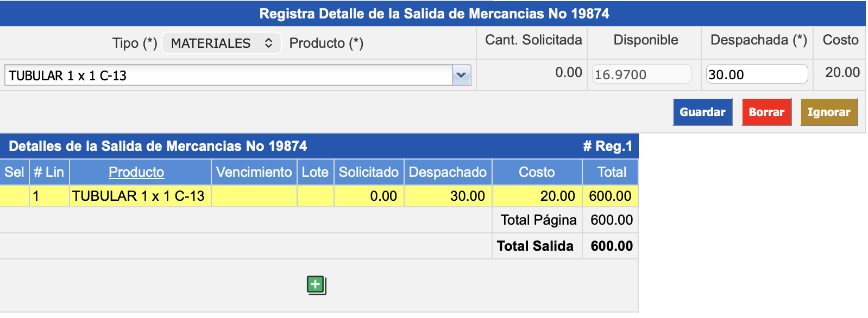The image size is (868, 318).
Task: Open the Tipo MATERIALES dropdown
Action: pyautogui.click(x=222, y=43)
